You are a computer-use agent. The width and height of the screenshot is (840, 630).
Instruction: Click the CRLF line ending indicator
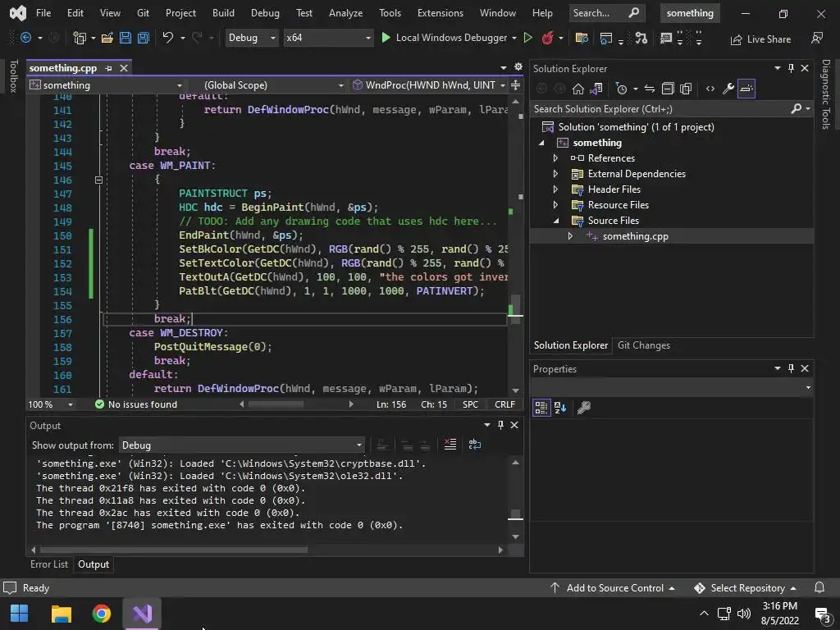pyautogui.click(x=504, y=404)
